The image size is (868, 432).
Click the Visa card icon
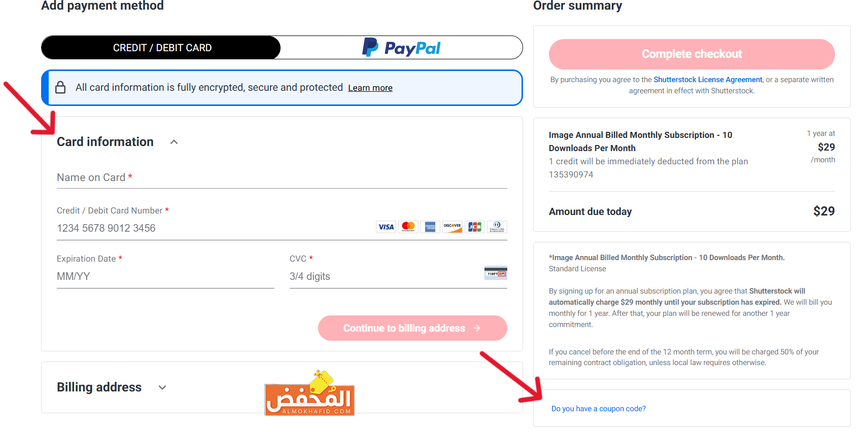(386, 227)
